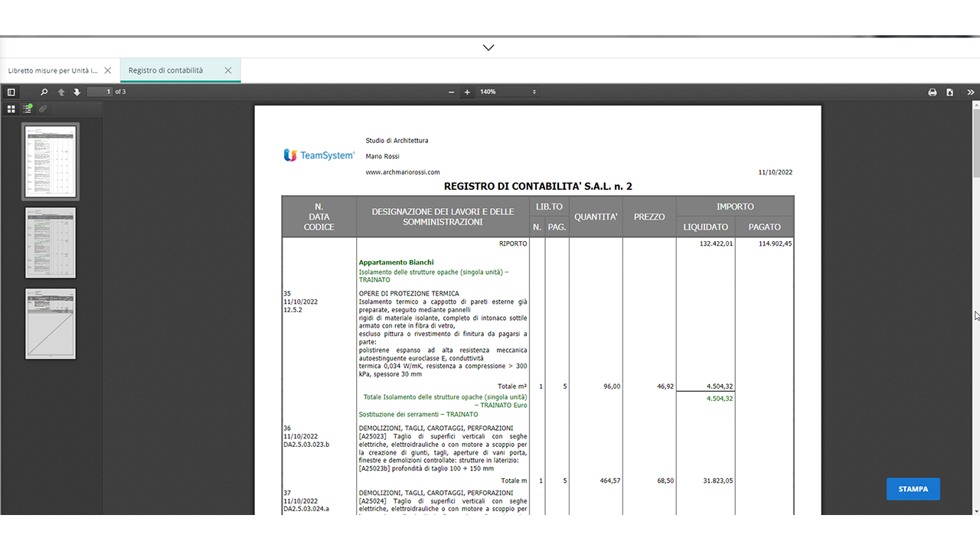Screen dimensions: 980x551
Task: Expand the collapsed header chevron
Action: click(x=488, y=47)
